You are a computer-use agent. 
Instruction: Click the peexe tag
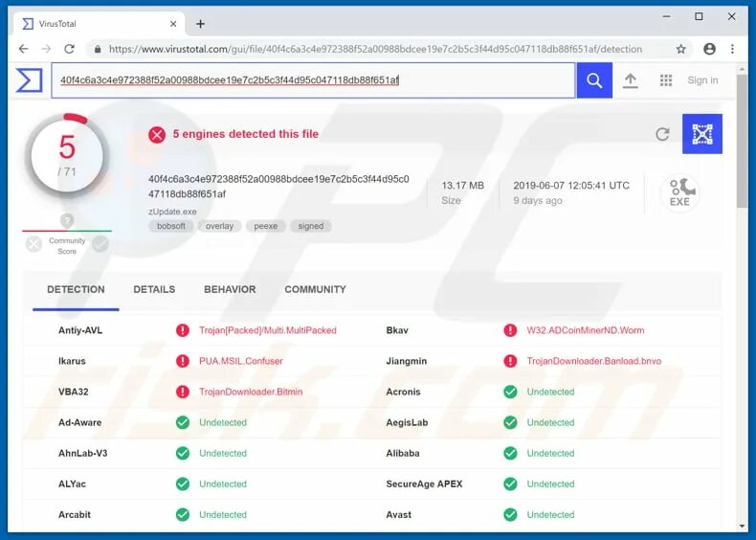[x=266, y=226]
